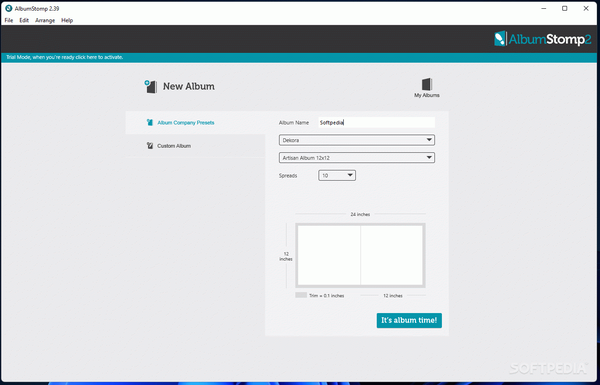Expand the Spreads count dropdown
The height and width of the screenshot is (385, 600).
coord(337,175)
